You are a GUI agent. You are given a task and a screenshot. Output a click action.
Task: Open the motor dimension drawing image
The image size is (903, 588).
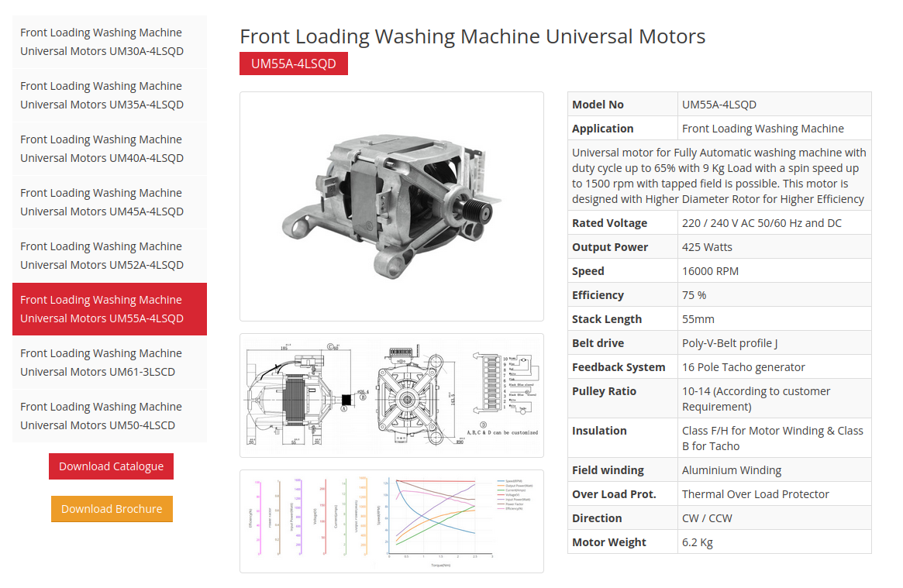click(391, 395)
